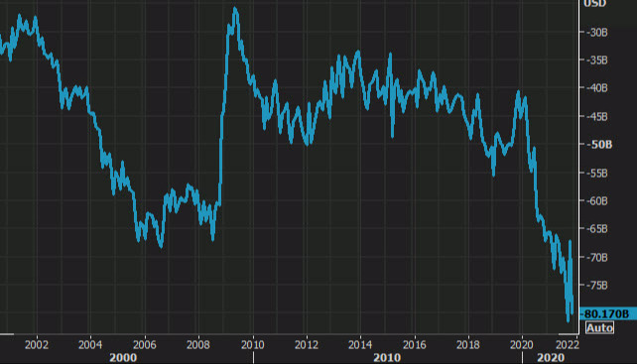This screenshot has height=364, width=637.
Task: Click the 2016 year label
Action: 415,345
